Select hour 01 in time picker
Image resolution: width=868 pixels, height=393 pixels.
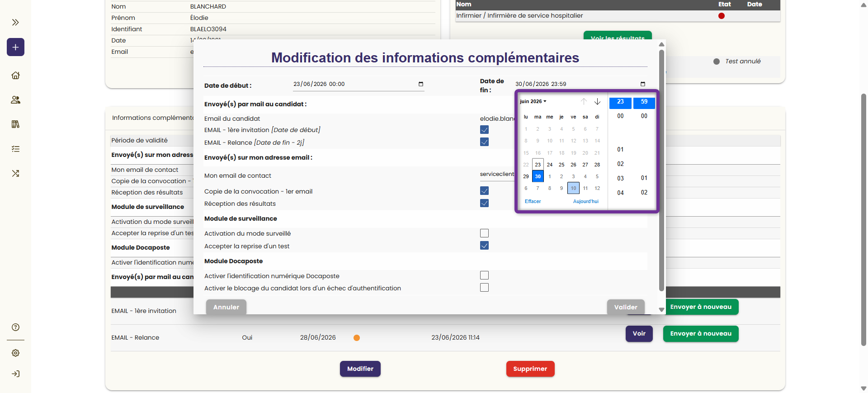pyautogui.click(x=620, y=150)
